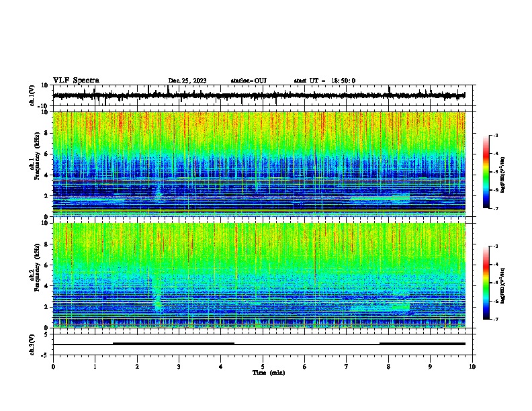Click the ch.1 spectrogram plot
Screen dimensions: 532x411
(259, 164)
